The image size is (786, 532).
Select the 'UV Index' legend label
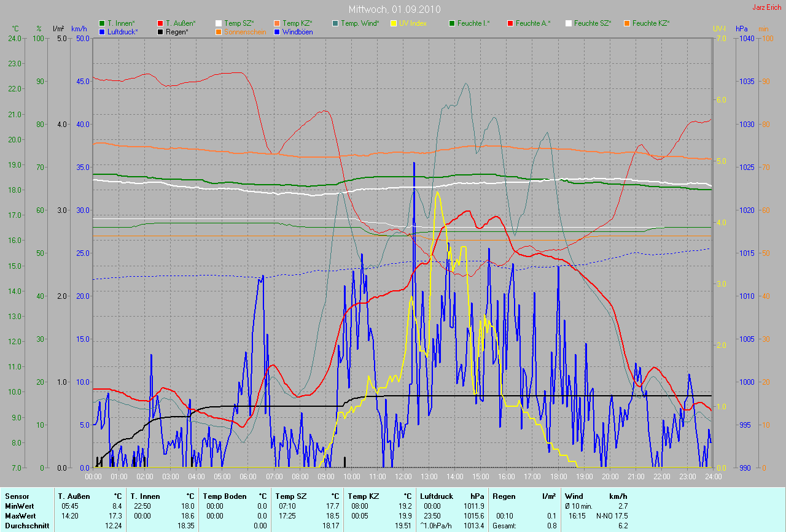click(x=413, y=23)
